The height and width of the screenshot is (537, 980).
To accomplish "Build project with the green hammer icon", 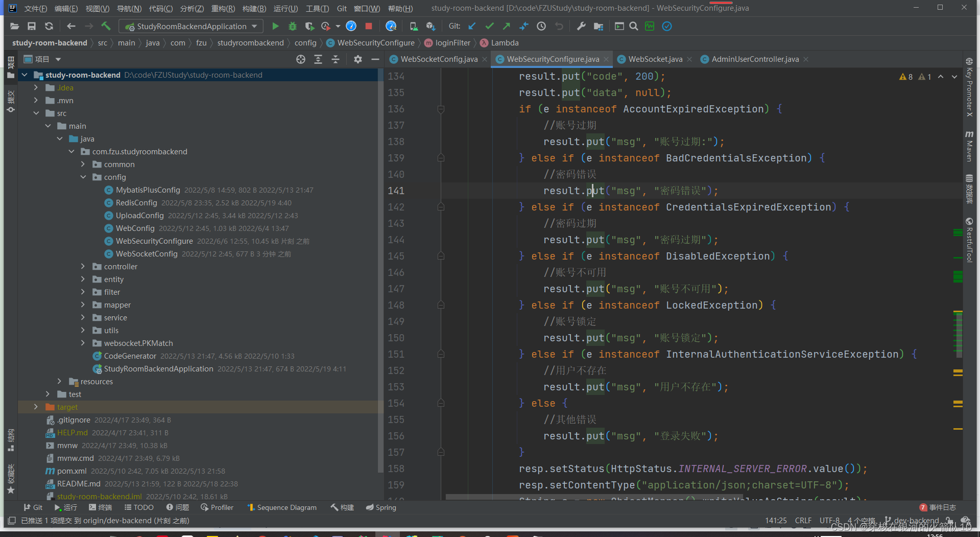I will [x=106, y=26].
